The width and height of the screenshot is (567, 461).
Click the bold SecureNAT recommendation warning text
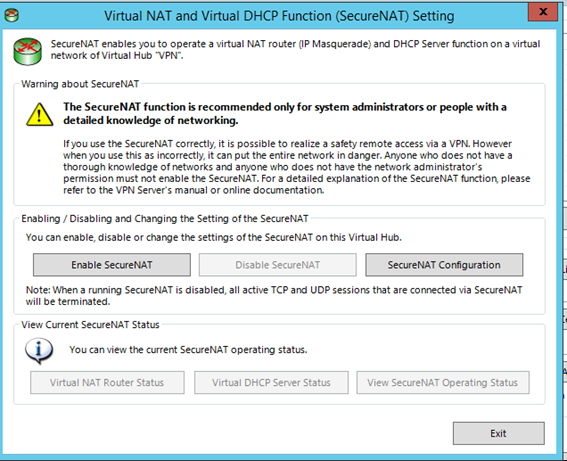pyautogui.click(x=285, y=114)
